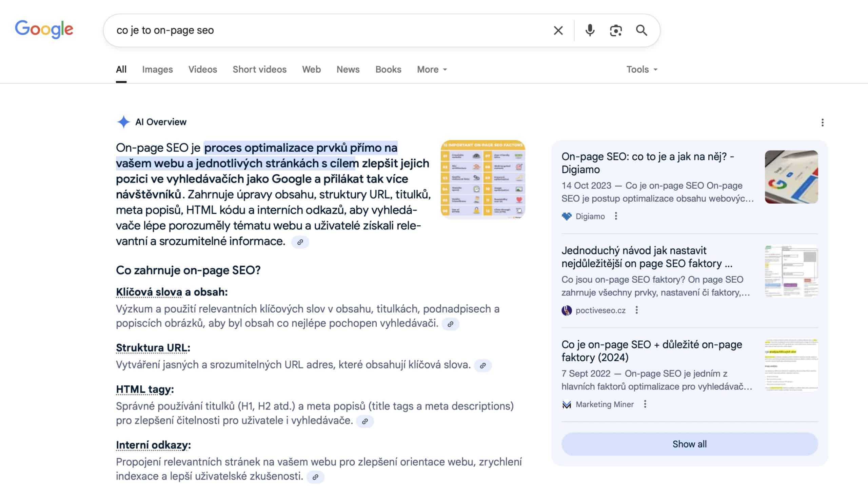This screenshot has height=494, width=868.
Task: Open three-dot menu next to Digiamo source
Action: tap(616, 216)
